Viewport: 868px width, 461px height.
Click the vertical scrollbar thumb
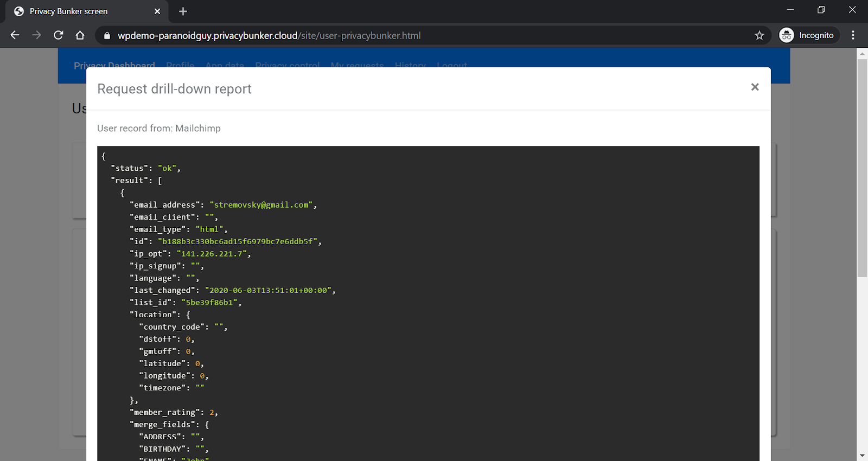pyautogui.click(x=862, y=168)
